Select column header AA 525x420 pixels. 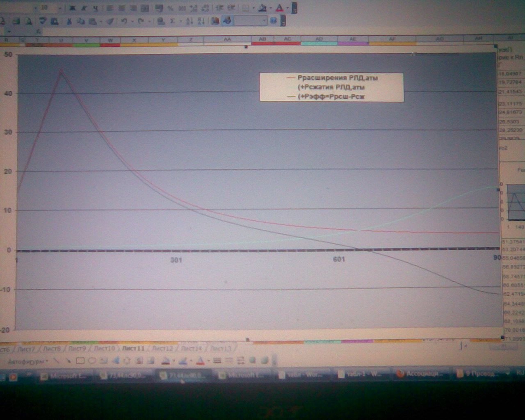click(x=227, y=39)
